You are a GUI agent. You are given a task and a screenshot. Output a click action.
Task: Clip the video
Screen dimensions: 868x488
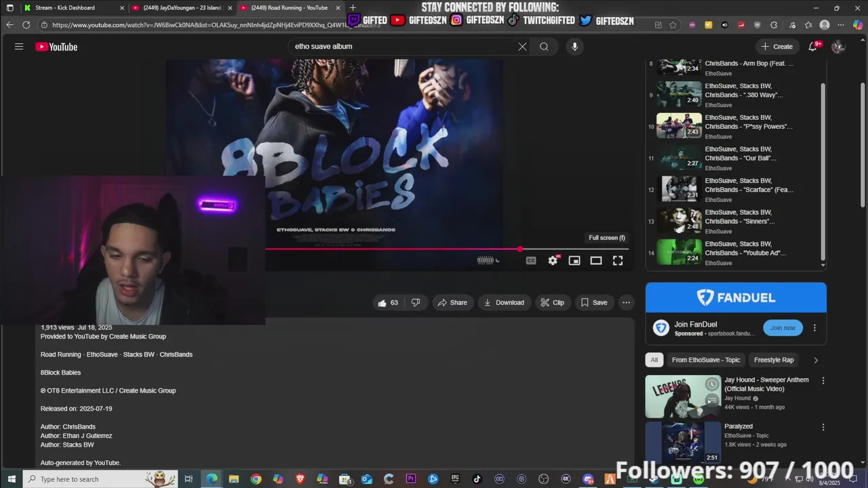[x=553, y=302]
